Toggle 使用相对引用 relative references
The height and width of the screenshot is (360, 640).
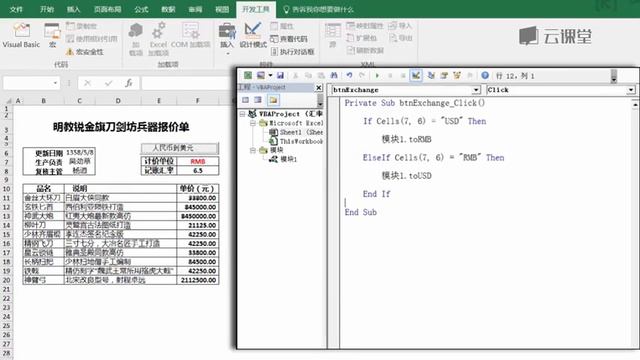click(91, 39)
